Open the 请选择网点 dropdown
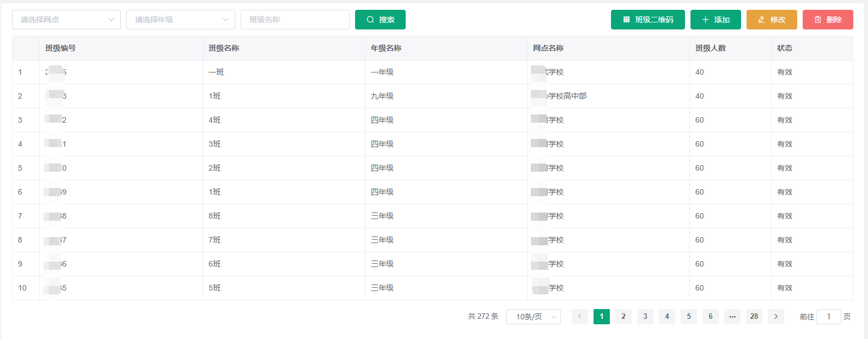Viewport: 868px width, 339px height. [66, 20]
